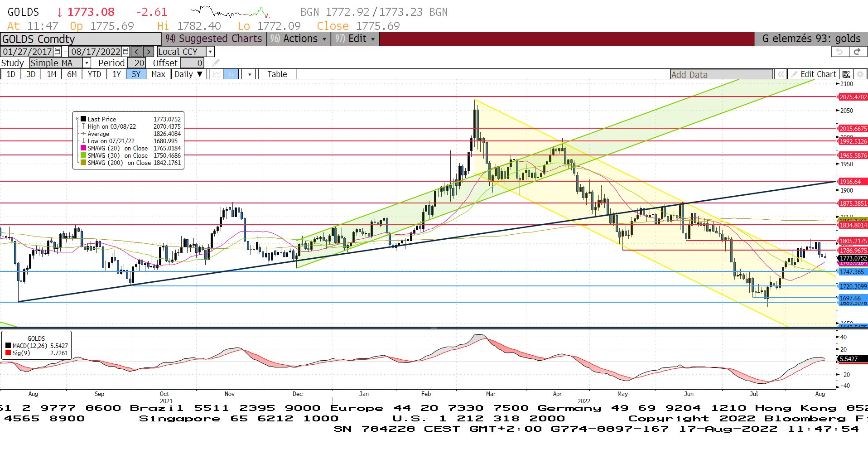Open the chart type dropdown arrow
Screen dimensions: 868x454
[x=249, y=74]
